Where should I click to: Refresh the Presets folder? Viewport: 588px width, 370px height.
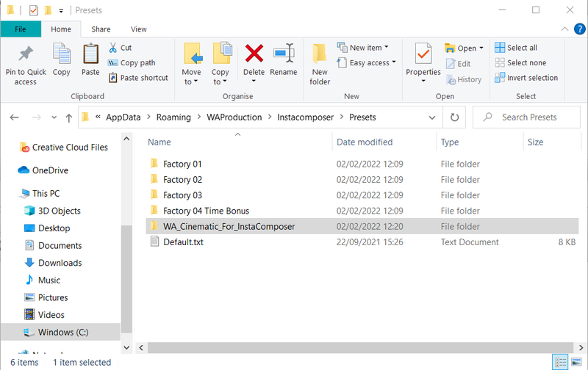(454, 117)
